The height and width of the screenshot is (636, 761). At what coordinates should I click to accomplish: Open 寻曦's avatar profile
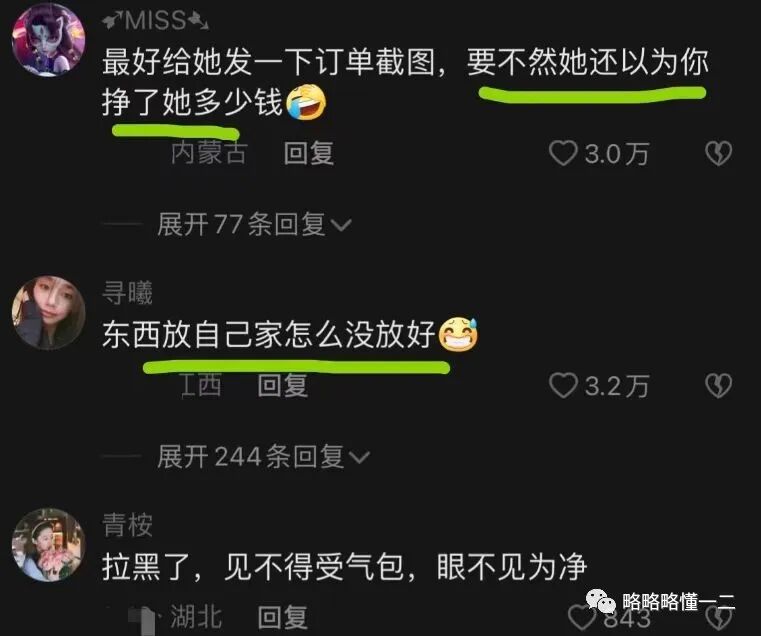[x=49, y=313]
